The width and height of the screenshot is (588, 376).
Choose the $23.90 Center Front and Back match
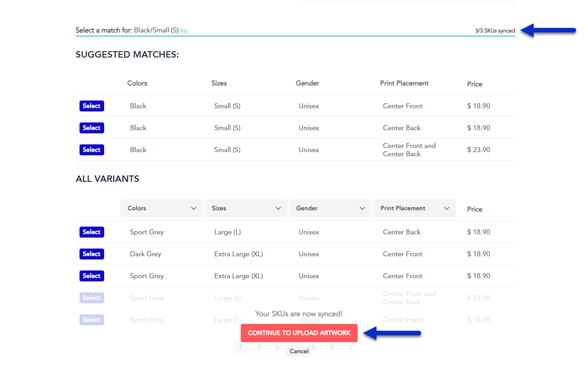coord(91,149)
